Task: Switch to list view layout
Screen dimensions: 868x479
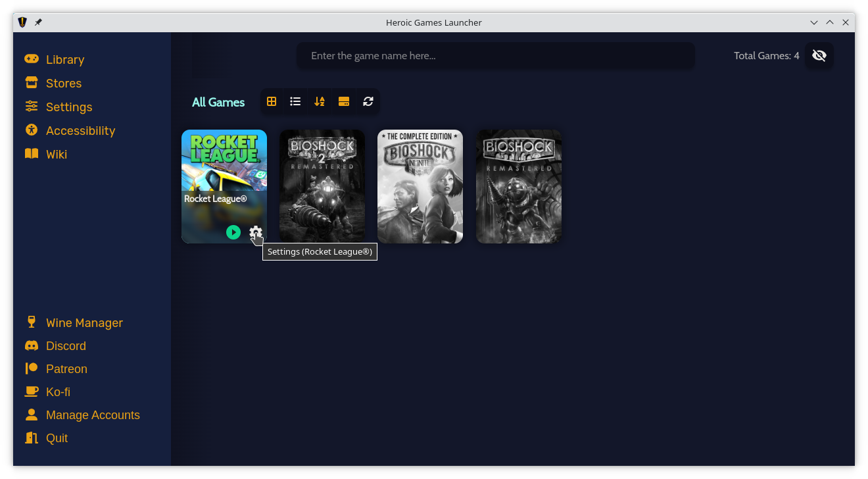Action: coord(295,101)
